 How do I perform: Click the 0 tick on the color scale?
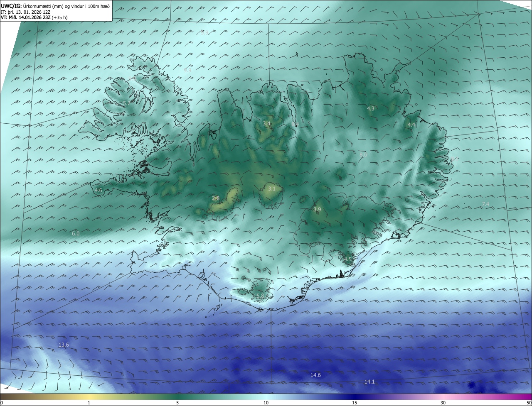(2, 403)
